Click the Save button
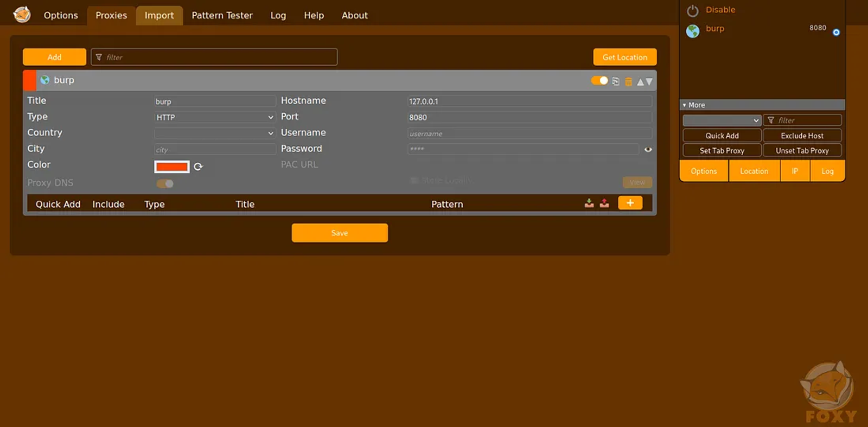 340,233
